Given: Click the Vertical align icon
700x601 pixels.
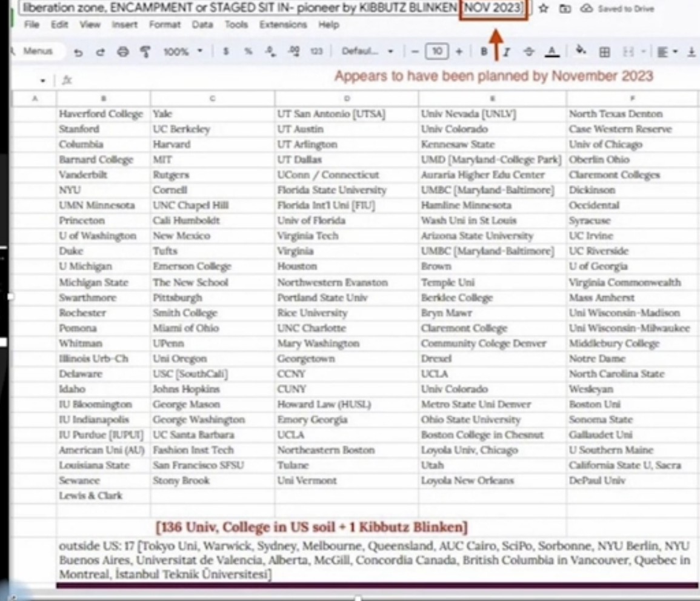Looking at the screenshot, I should 692,52.
